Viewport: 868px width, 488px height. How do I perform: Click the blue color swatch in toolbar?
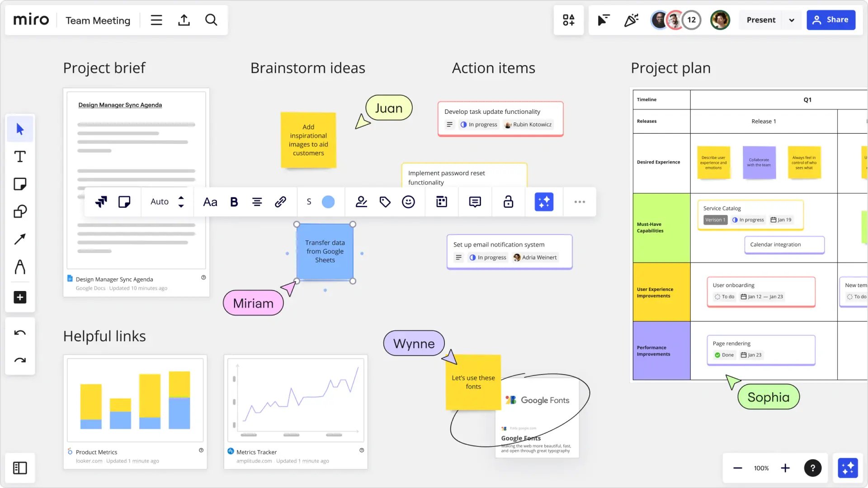click(x=328, y=202)
